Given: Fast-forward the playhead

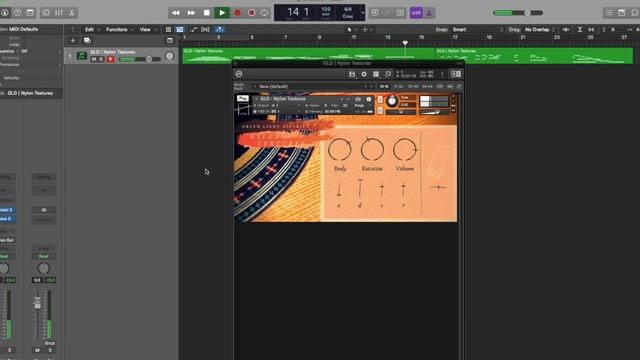Looking at the screenshot, I should (x=191, y=13).
